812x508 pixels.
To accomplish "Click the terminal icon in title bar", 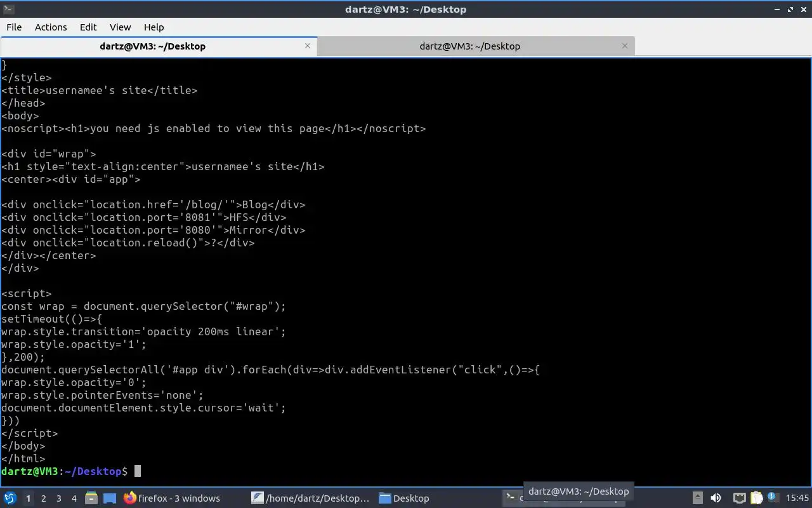I will tap(8, 9).
